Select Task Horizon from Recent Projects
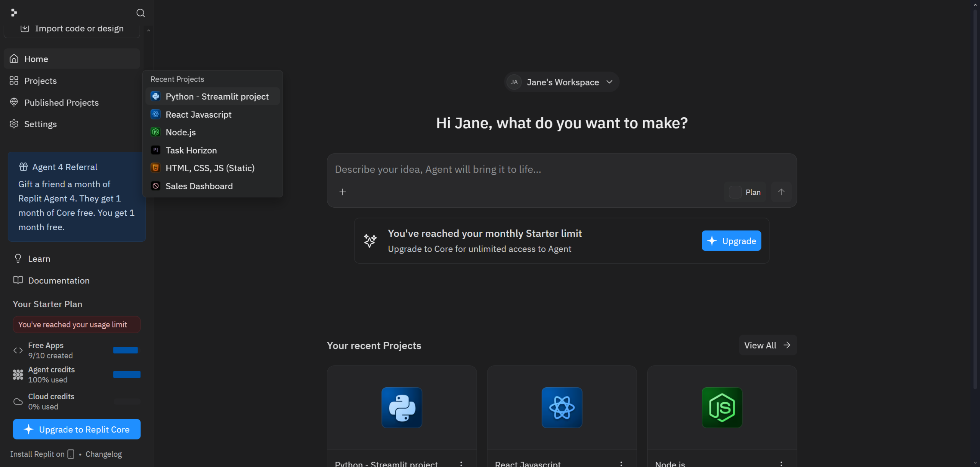 click(x=191, y=150)
